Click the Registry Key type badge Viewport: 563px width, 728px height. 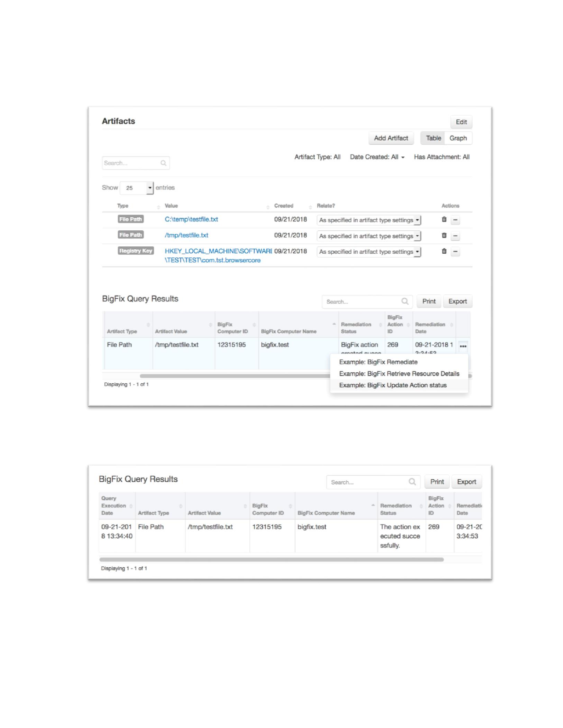coord(136,251)
